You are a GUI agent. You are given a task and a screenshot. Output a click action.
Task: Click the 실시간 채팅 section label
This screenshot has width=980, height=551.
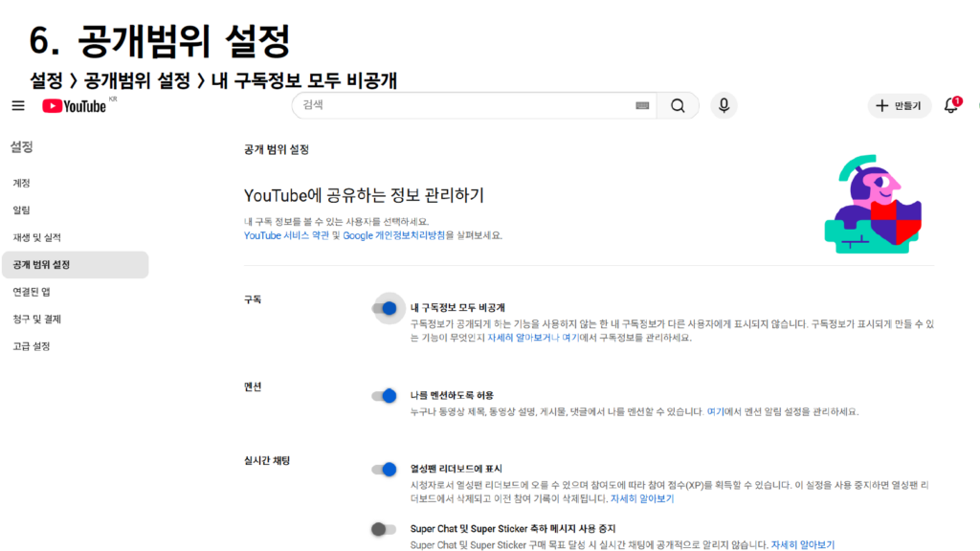pyautogui.click(x=267, y=460)
